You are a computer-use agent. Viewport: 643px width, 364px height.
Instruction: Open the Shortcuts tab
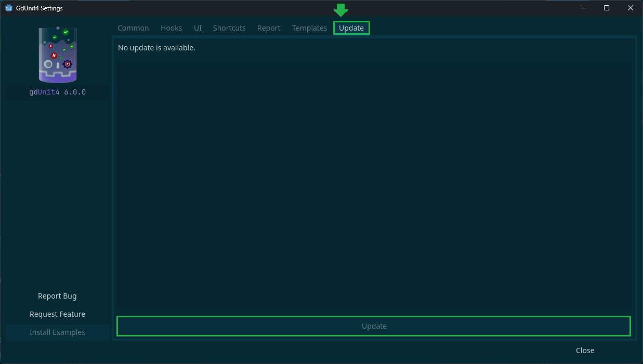(x=229, y=28)
